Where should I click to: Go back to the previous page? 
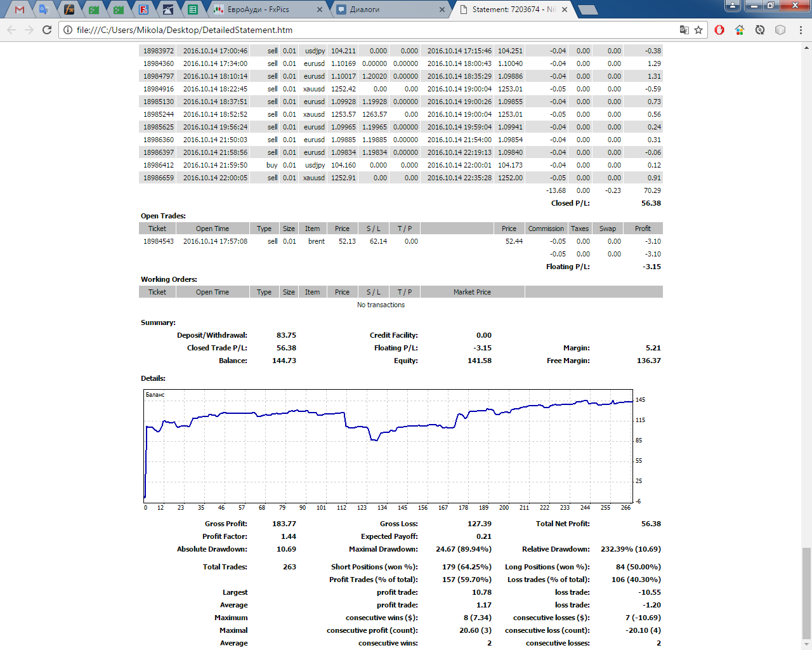(11, 30)
